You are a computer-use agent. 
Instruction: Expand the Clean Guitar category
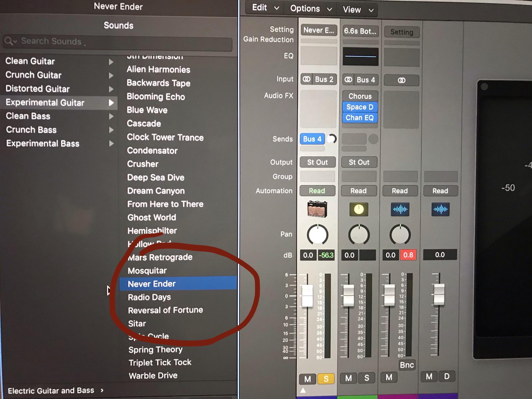tap(111, 62)
